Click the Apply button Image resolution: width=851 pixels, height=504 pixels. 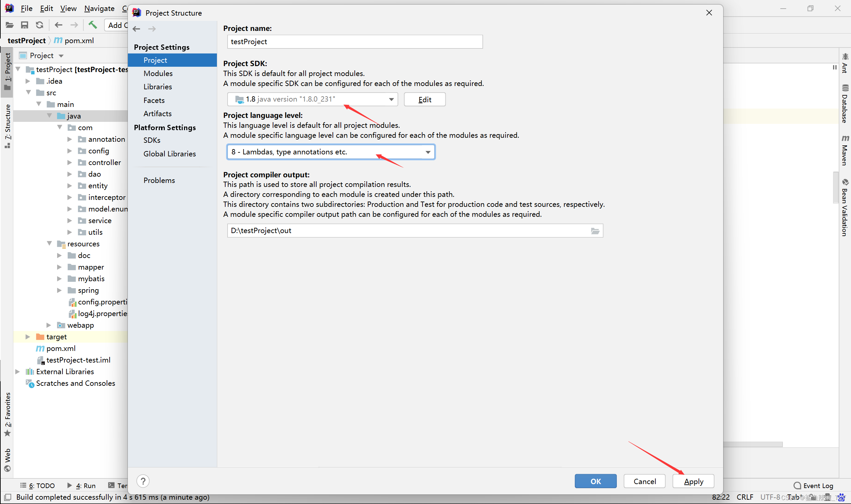[693, 481]
